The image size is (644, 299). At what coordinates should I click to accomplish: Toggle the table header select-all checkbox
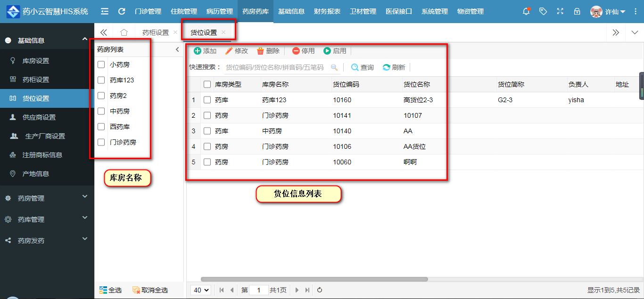pyautogui.click(x=207, y=84)
